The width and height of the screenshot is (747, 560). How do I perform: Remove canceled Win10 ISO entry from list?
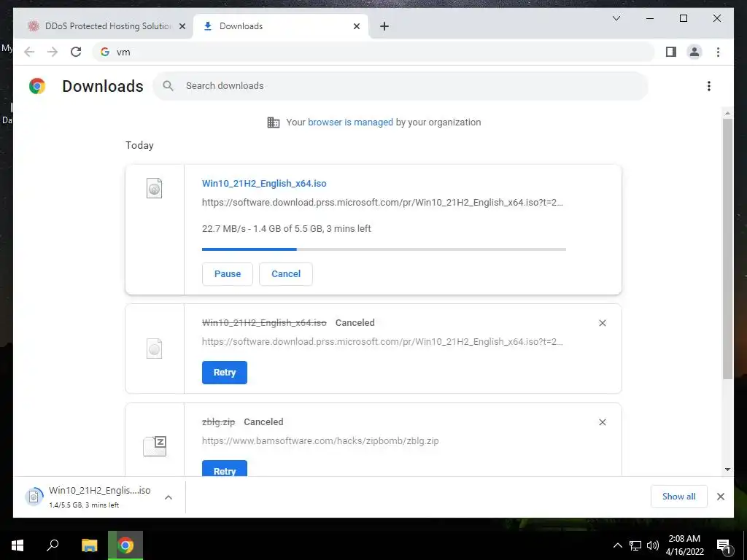click(602, 323)
